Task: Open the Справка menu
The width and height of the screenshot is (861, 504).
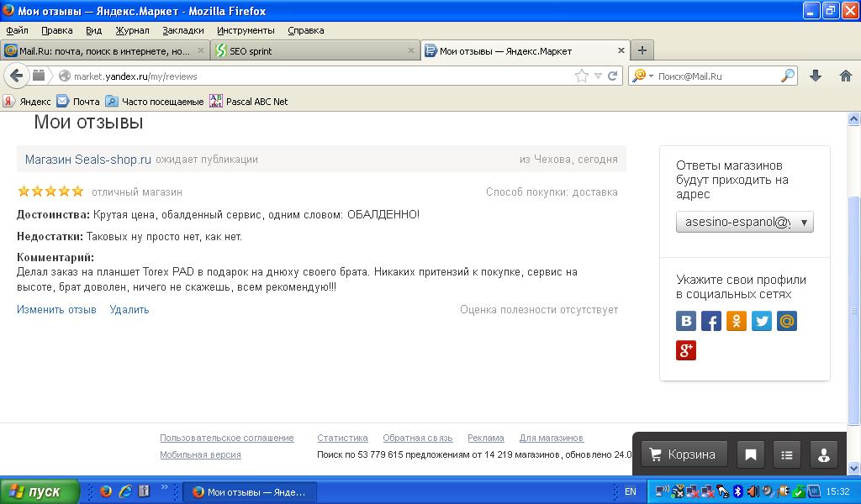Action: 306,30
